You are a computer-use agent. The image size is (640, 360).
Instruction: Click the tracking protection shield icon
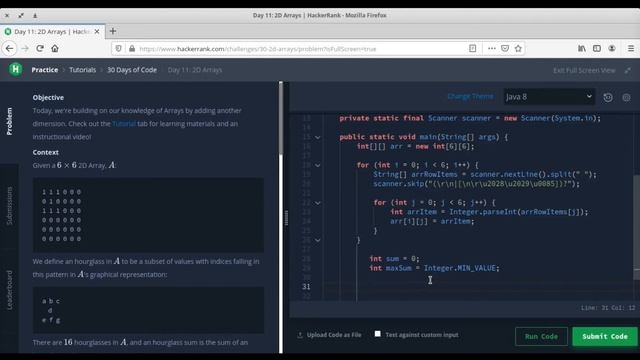pos(118,49)
